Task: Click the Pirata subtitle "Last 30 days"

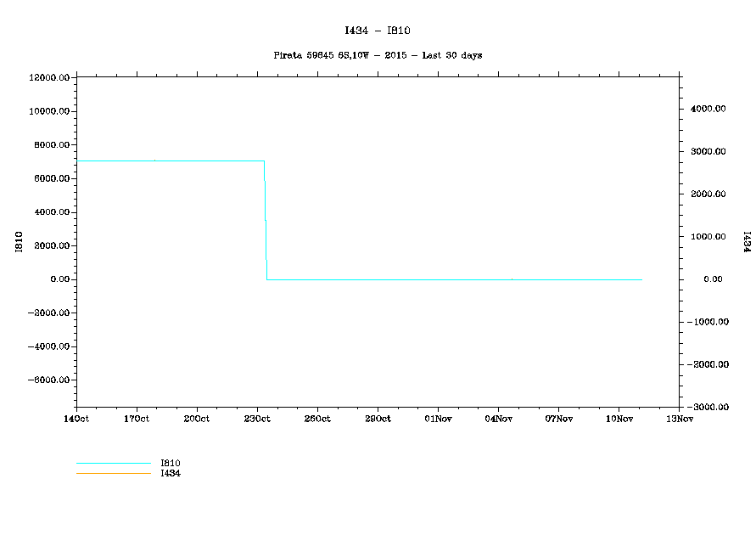Action: (x=378, y=55)
